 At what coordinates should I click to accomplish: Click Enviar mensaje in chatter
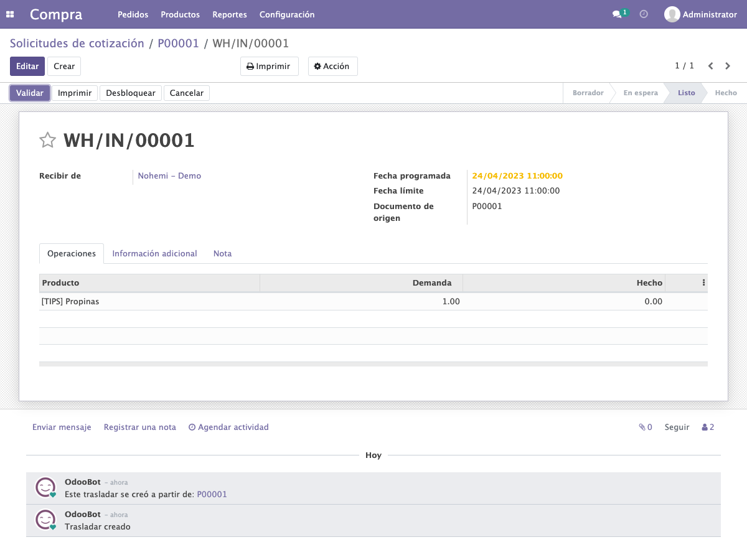[x=62, y=427]
